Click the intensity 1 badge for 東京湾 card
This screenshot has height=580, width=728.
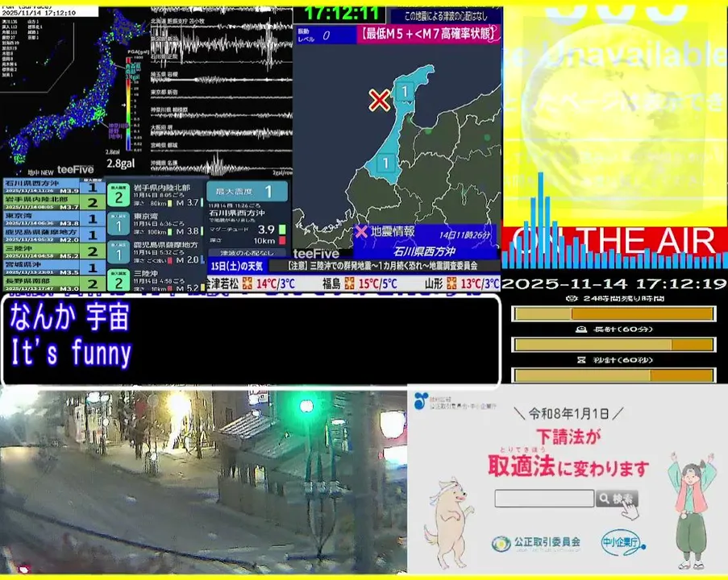[x=119, y=226]
